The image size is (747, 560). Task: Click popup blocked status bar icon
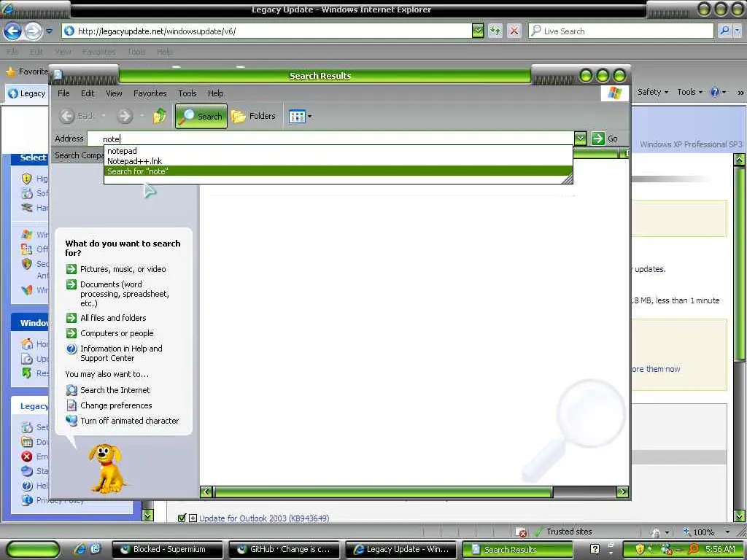[521, 532]
